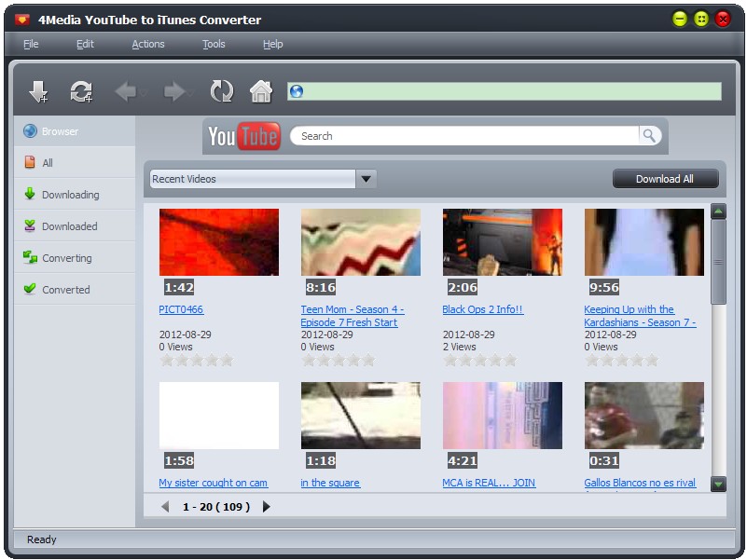Open the in the square link
Screen dimensions: 747x560
[x=330, y=483]
